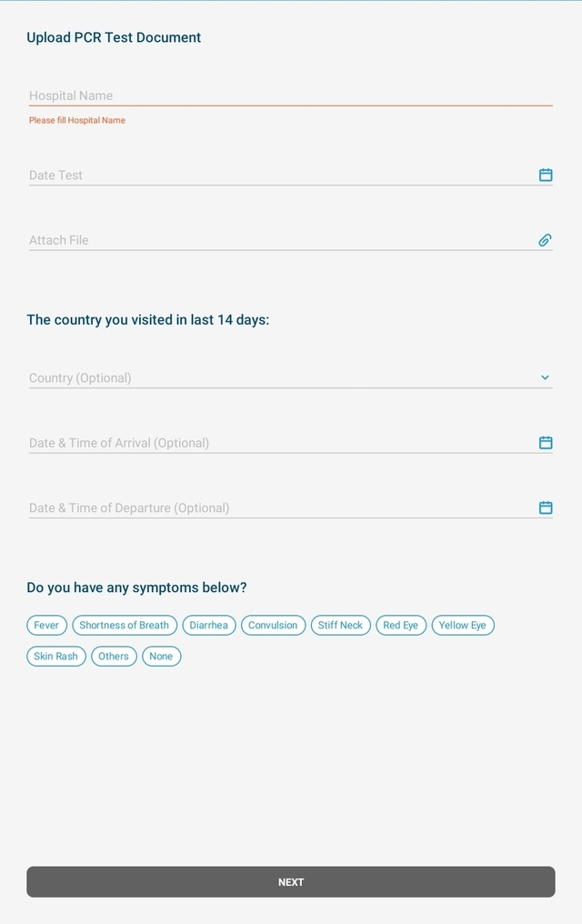Expand the Country dropdown arrow
Screen dimensions: 582x924
click(546, 377)
